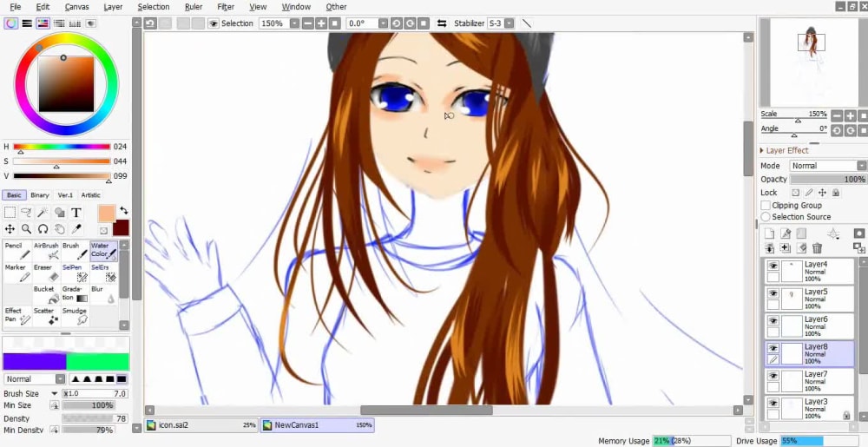Choose the Text tool
Image resolution: width=868 pixels, height=447 pixels.
pos(76,213)
